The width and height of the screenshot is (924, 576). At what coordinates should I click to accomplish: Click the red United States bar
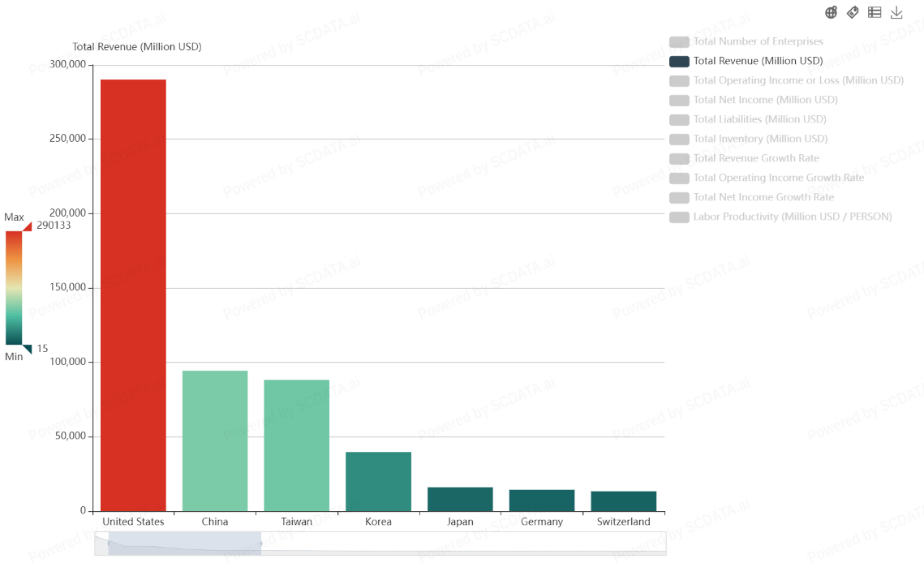[x=133, y=295]
